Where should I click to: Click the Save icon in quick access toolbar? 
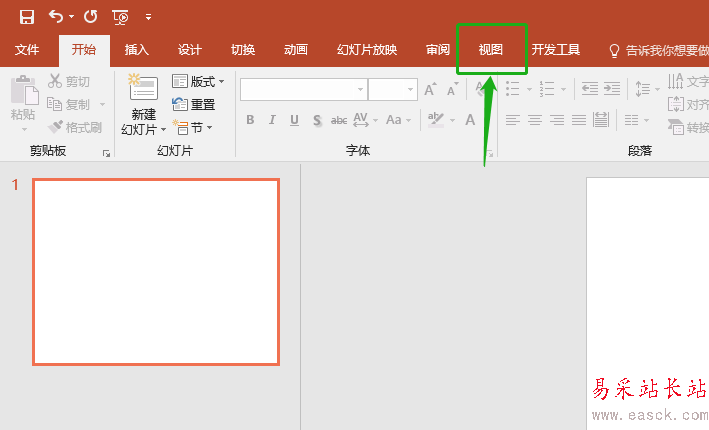27,17
